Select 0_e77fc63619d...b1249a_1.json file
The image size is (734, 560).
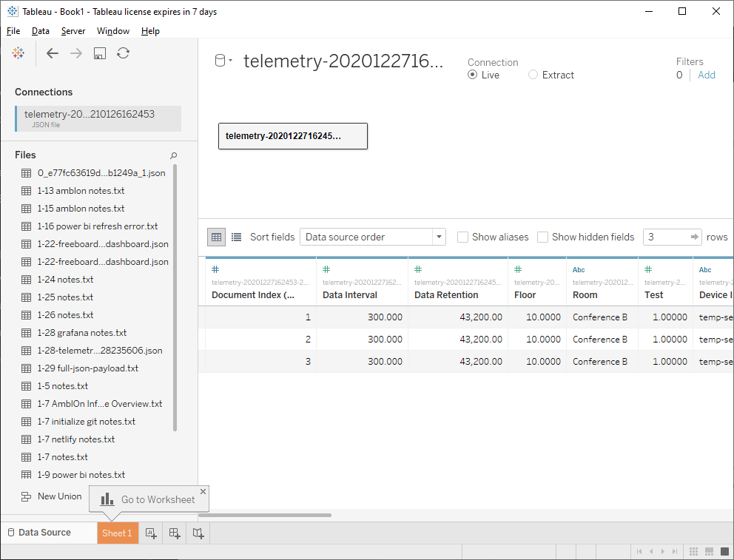click(x=94, y=173)
